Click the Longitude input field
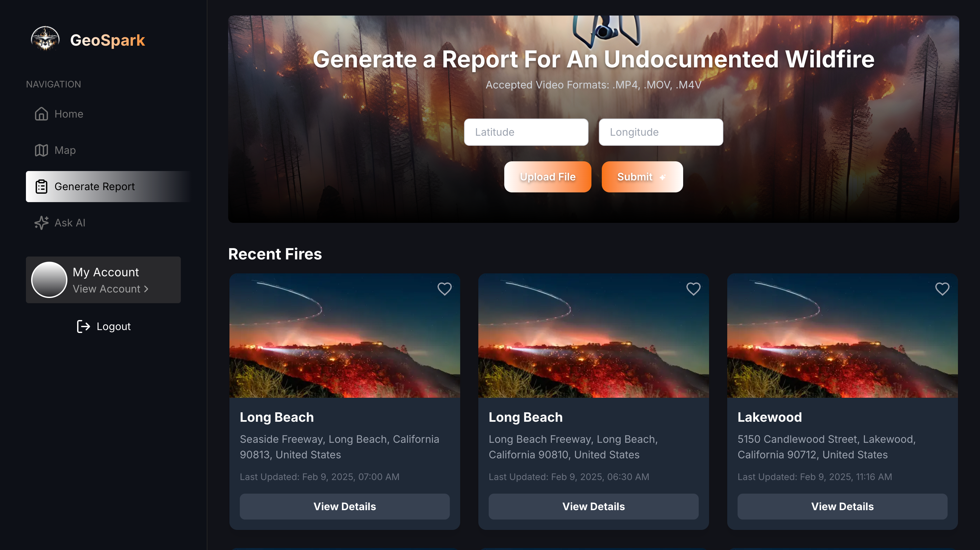The height and width of the screenshot is (550, 980). tap(660, 132)
